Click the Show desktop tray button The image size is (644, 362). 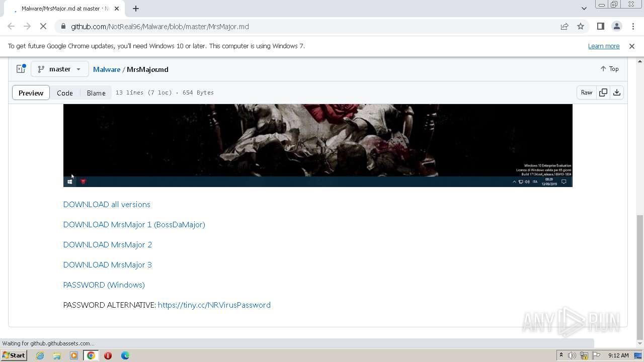point(638,355)
